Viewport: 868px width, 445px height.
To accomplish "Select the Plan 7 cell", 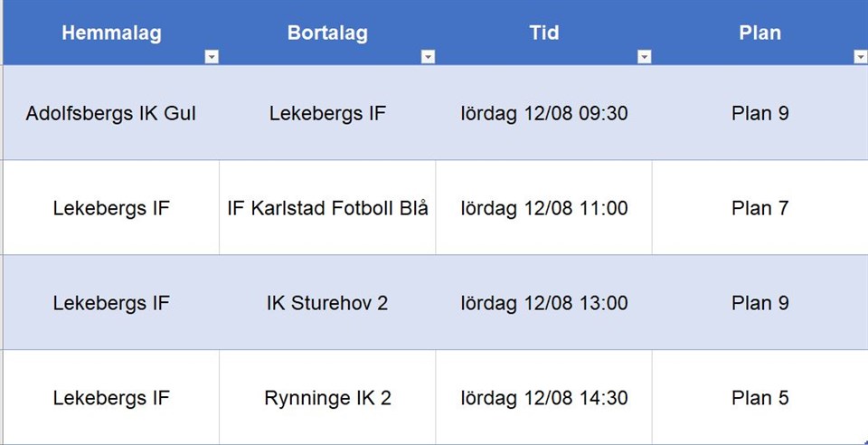I will pos(760,208).
